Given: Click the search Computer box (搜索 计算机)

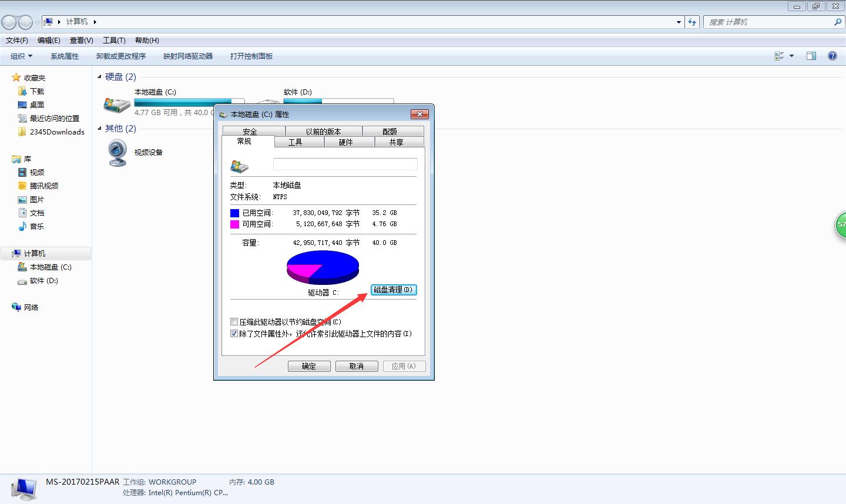Looking at the screenshot, I should [774, 22].
